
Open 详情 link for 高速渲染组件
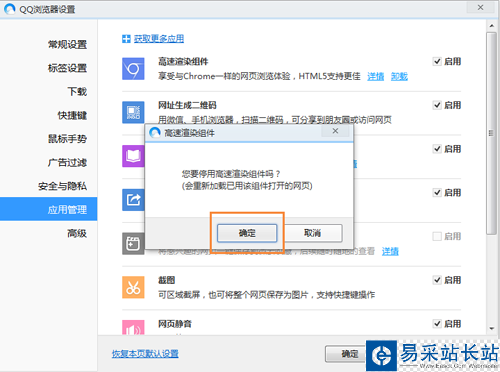point(376,76)
